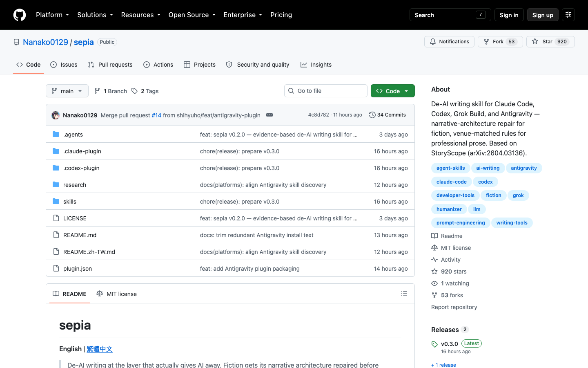Star the sepia repository
This screenshot has height=368, width=588.
550,42
